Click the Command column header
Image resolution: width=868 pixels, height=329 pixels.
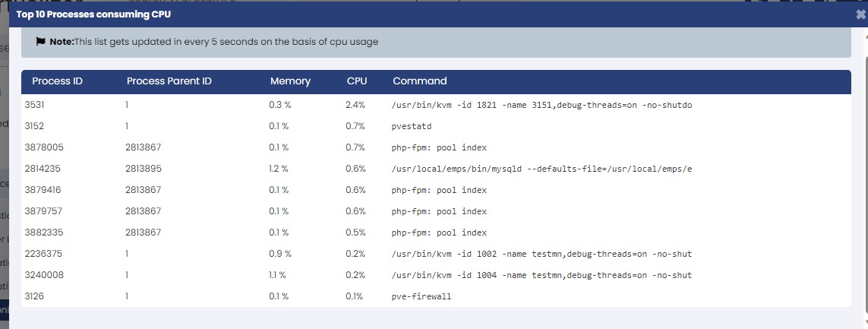pos(420,81)
